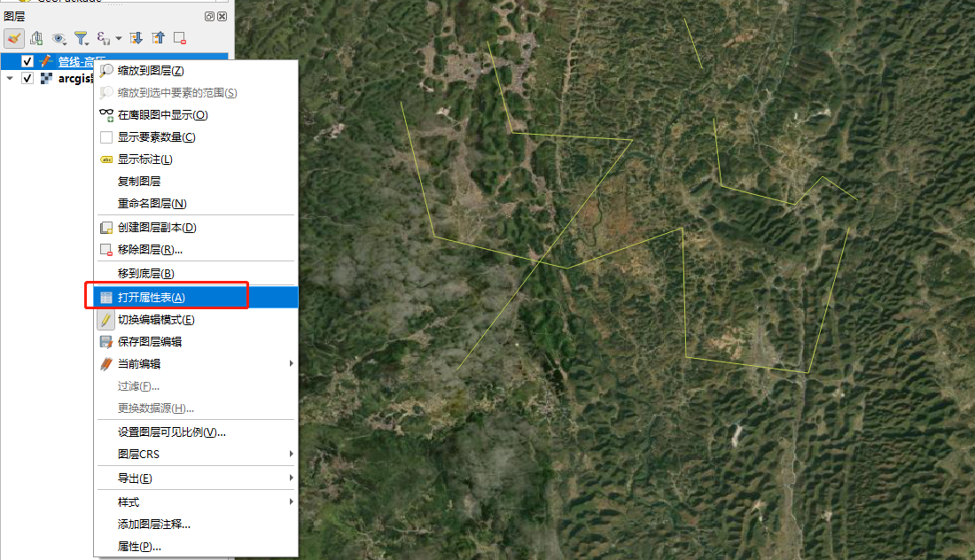975x560 pixels.
Task: Open the 当前编辑 submenu
Action: (x=196, y=364)
